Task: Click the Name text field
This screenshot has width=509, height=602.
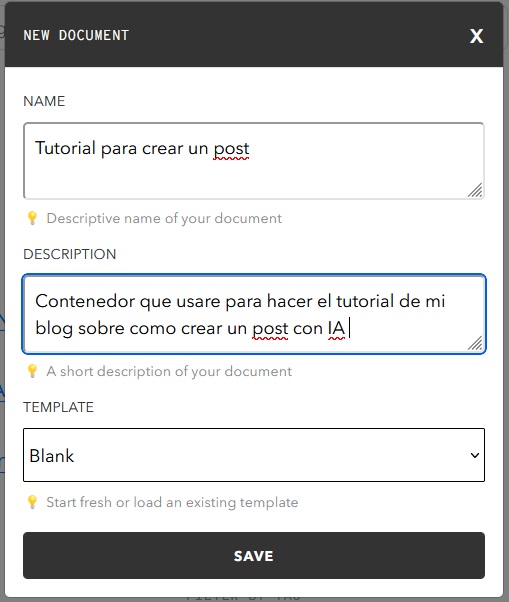Action: (x=254, y=160)
